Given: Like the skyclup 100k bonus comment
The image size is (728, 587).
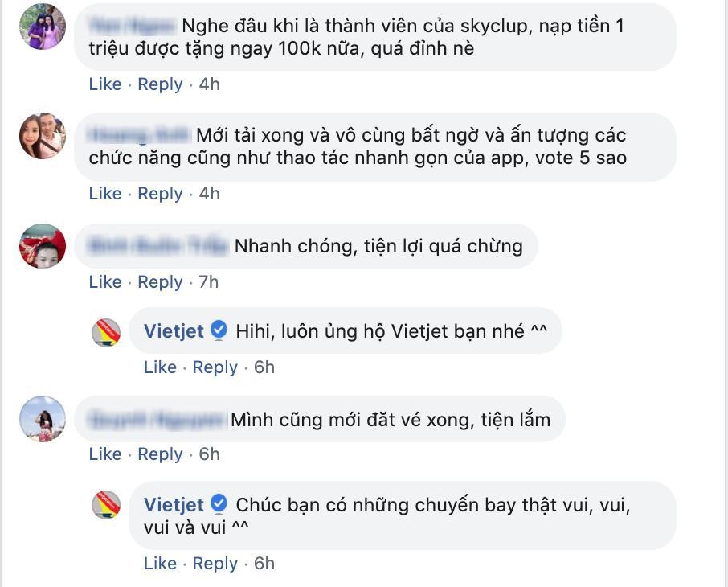Looking at the screenshot, I should pyautogui.click(x=105, y=84).
